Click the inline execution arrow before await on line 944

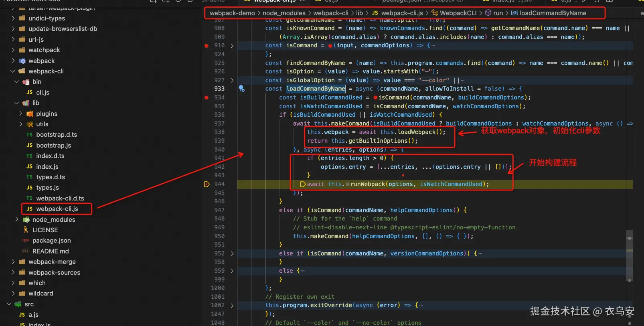(x=303, y=184)
